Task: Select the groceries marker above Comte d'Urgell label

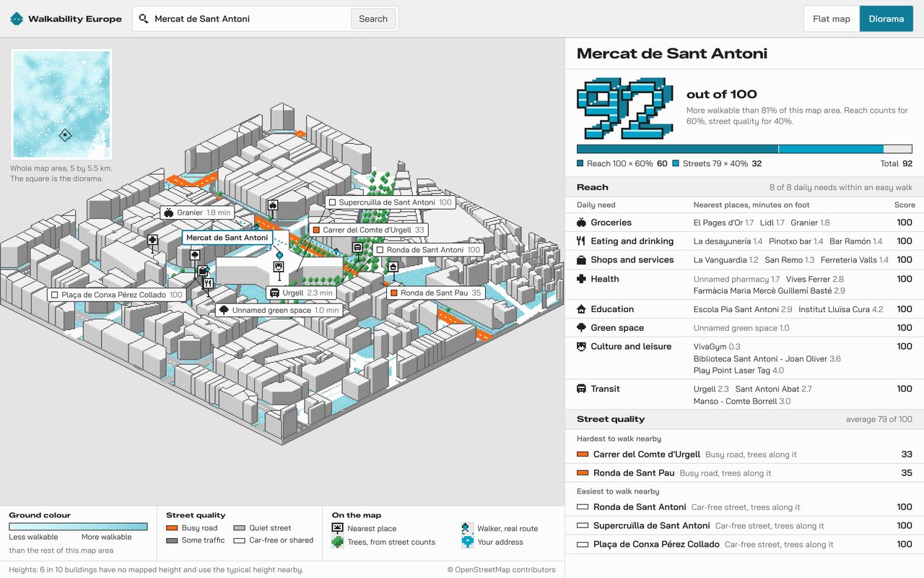Action: coord(273,206)
